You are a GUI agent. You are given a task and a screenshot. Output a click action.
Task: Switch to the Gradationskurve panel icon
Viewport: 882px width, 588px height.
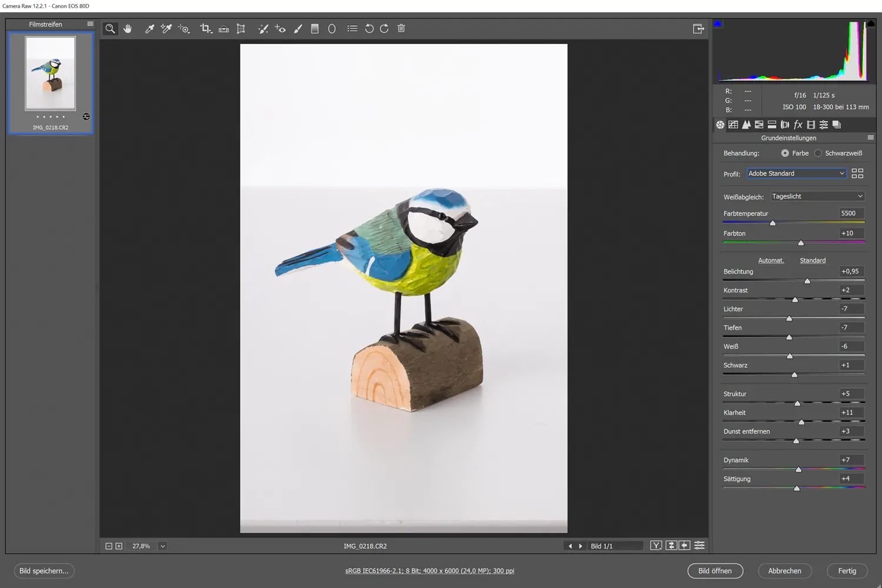733,124
